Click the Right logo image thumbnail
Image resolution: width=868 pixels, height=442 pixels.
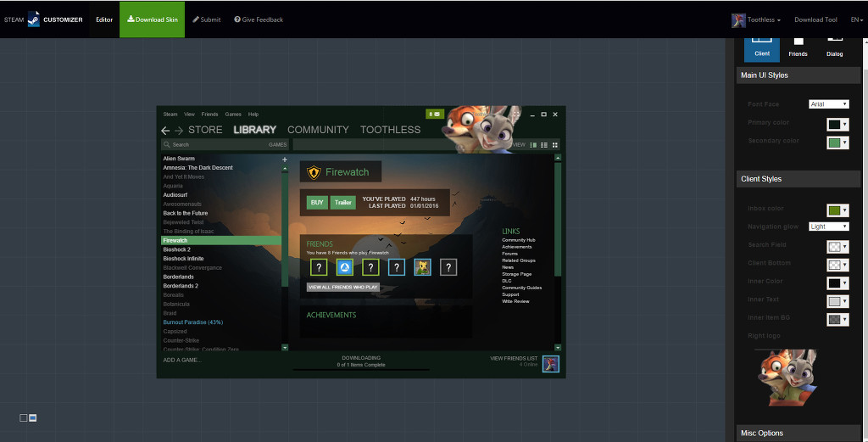[x=787, y=376]
